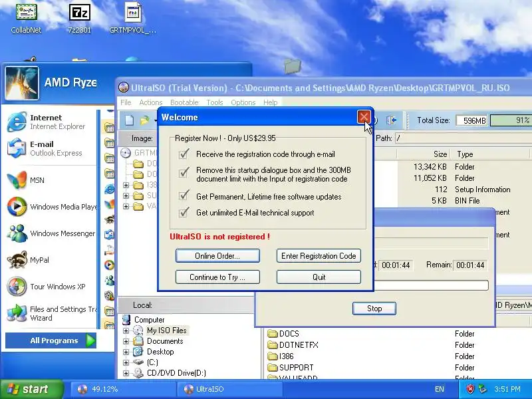Open the File menu
The image size is (532, 399).
126,102
